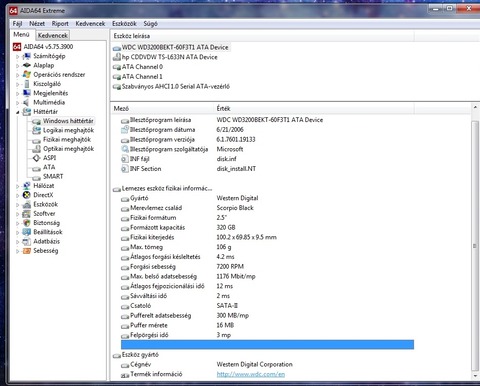Select SMART in the tree

pyautogui.click(x=53, y=177)
